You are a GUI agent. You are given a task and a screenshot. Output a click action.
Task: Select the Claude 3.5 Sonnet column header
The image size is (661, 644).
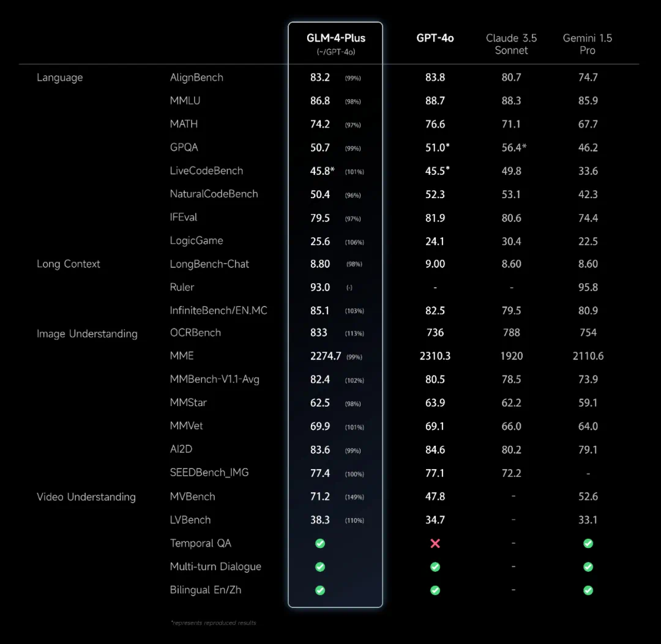[511, 44]
